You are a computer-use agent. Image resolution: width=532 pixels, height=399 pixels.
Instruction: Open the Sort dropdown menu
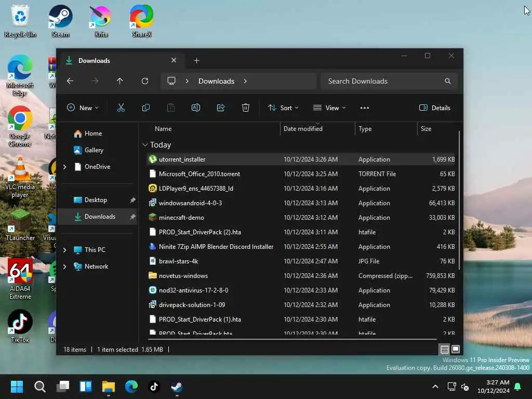tap(283, 108)
